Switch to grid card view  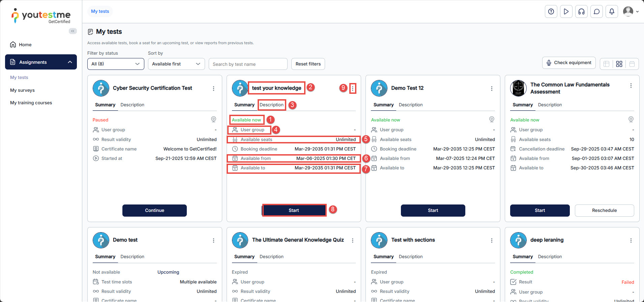tap(619, 64)
